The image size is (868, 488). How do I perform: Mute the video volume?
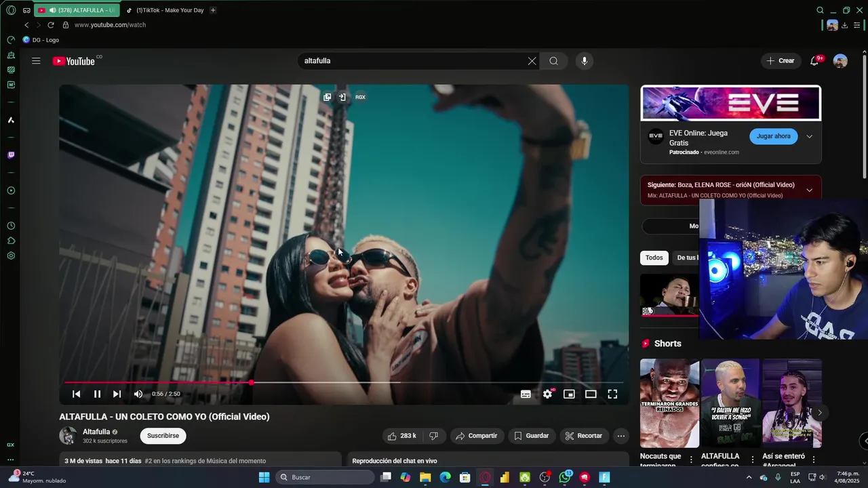click(x=138, y=394)
